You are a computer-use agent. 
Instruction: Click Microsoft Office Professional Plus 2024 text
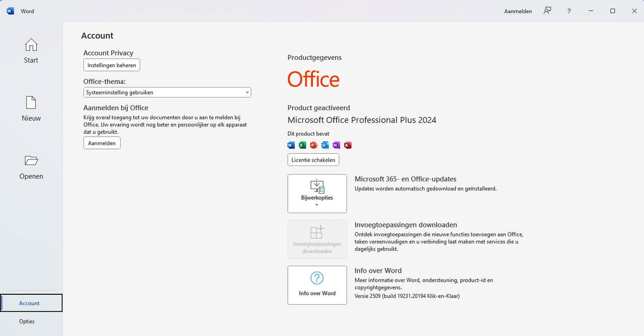pyautogui.click(x=362, y=120)
